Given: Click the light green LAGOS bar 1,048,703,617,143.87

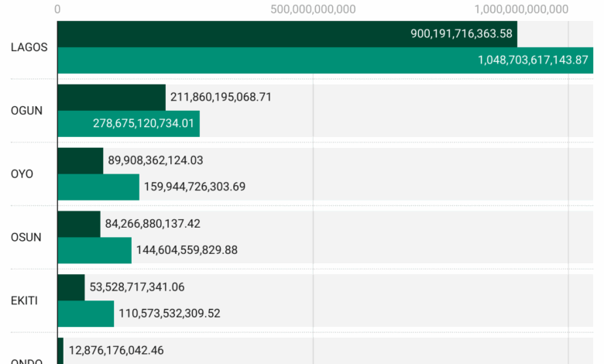Looking at the screenshot, I should (325, 60).
